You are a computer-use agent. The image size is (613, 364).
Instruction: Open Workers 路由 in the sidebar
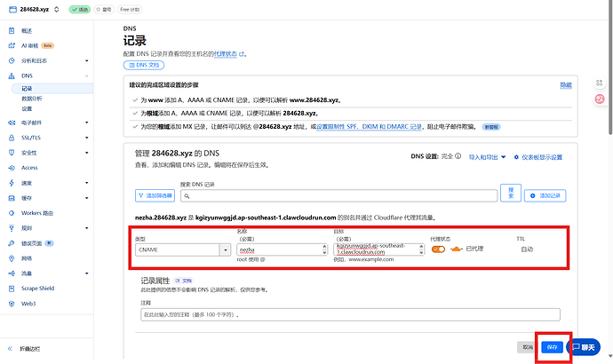(36, 213)
